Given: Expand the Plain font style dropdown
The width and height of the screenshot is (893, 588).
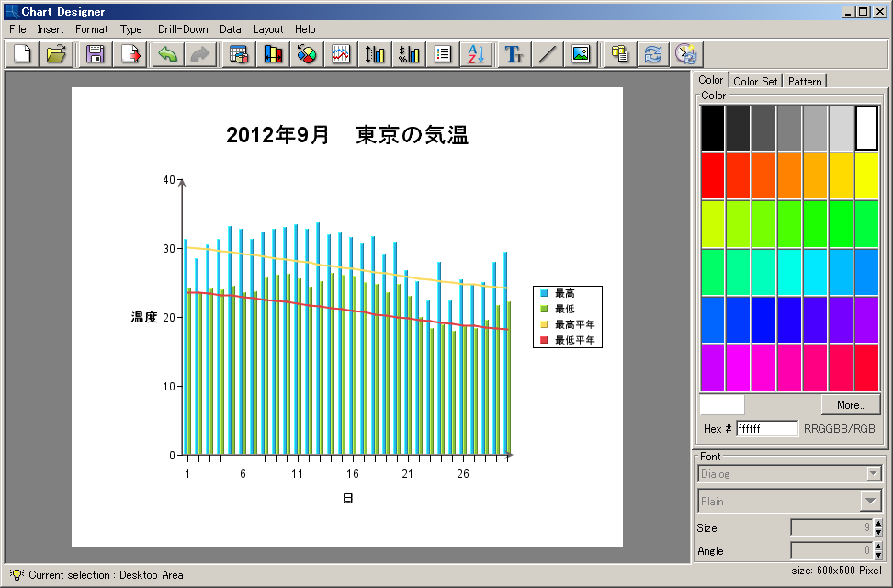Looking at the screenshot, I should (x=870, y=501).
